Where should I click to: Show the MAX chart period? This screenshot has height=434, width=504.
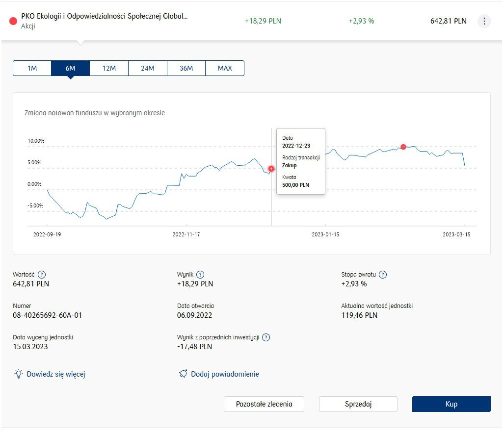225,68
